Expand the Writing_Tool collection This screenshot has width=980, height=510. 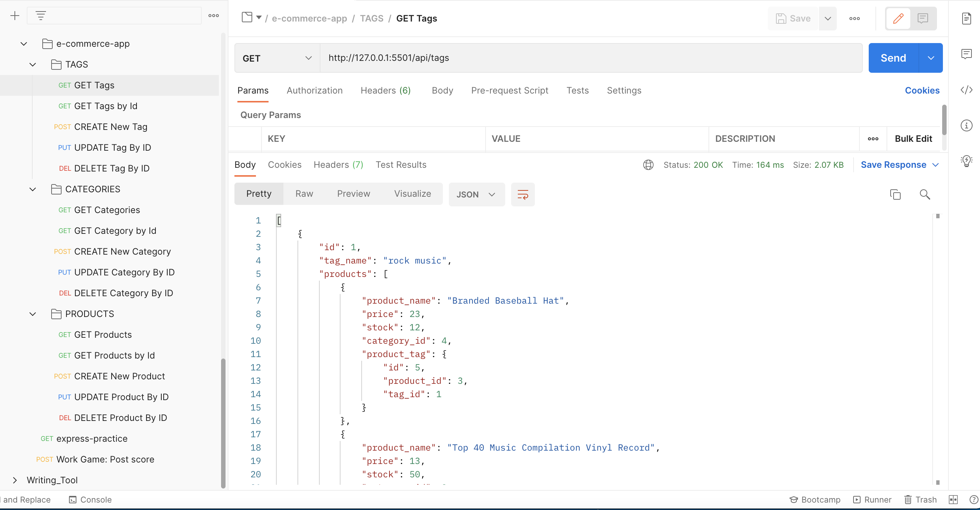(15, 480)
